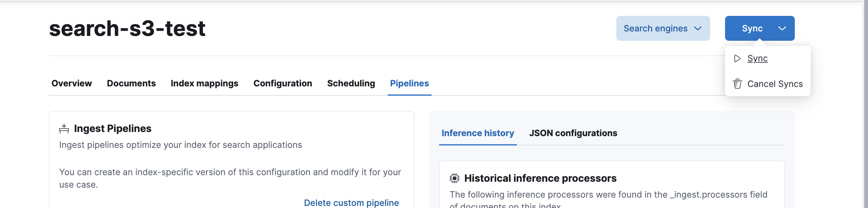Click the search-s3-test index title

[x=127, y=28]
